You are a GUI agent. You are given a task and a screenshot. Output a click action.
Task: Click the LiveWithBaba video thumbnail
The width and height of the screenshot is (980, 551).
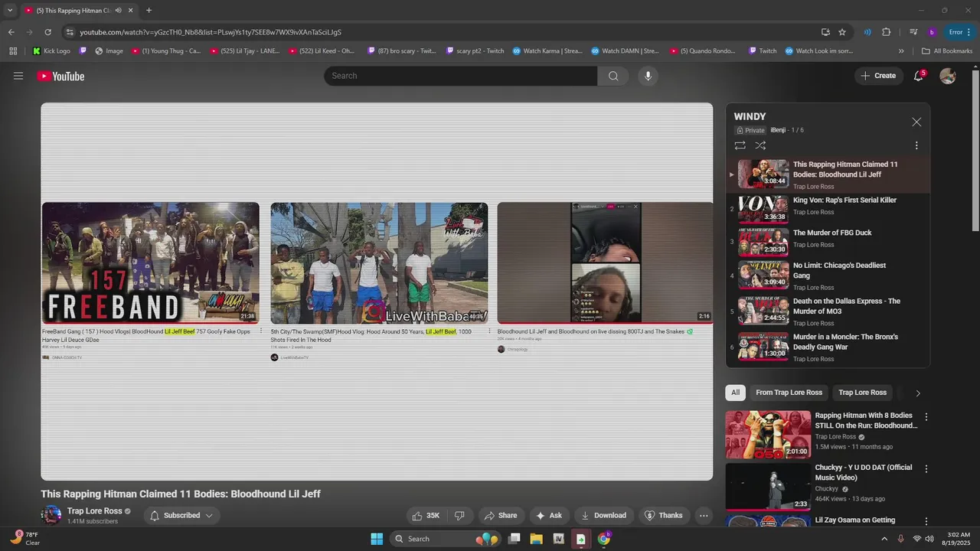(379, 262)
